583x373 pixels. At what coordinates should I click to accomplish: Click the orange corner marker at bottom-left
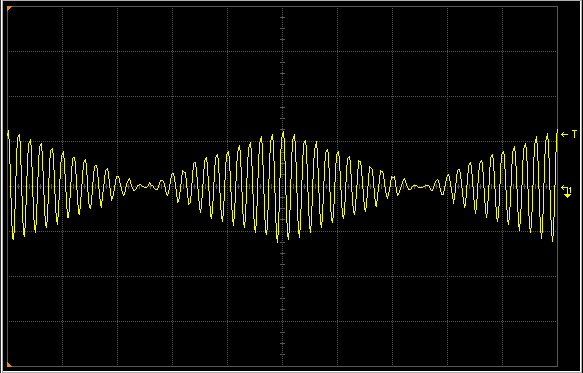click(9, 364)
